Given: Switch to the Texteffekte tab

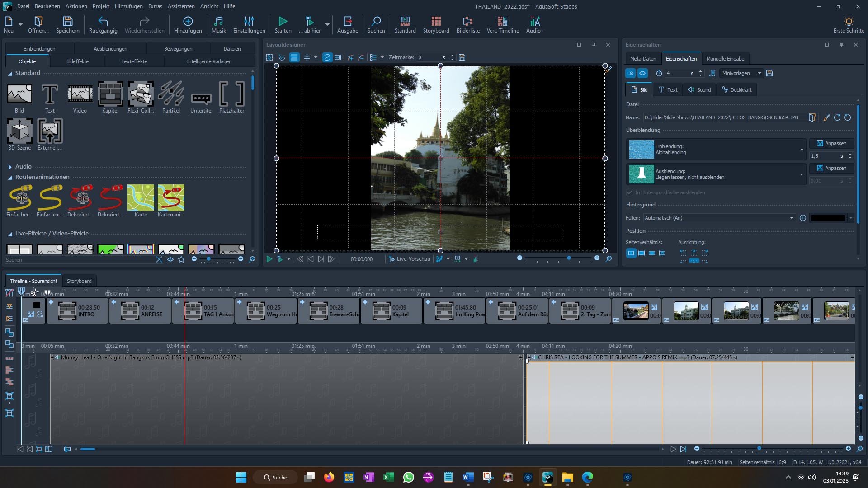Looking at the screenshot, I should coord(134,61).
